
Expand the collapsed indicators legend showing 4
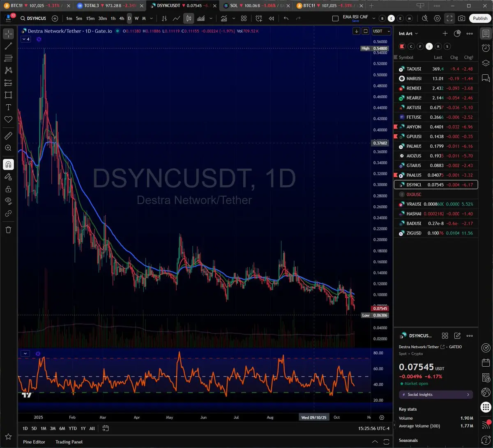tap(25, 39)
